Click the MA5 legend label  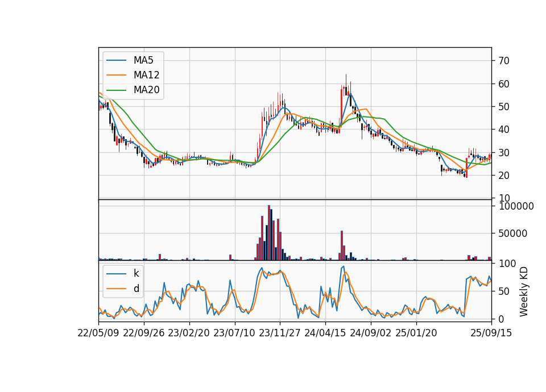click(143, 60)
